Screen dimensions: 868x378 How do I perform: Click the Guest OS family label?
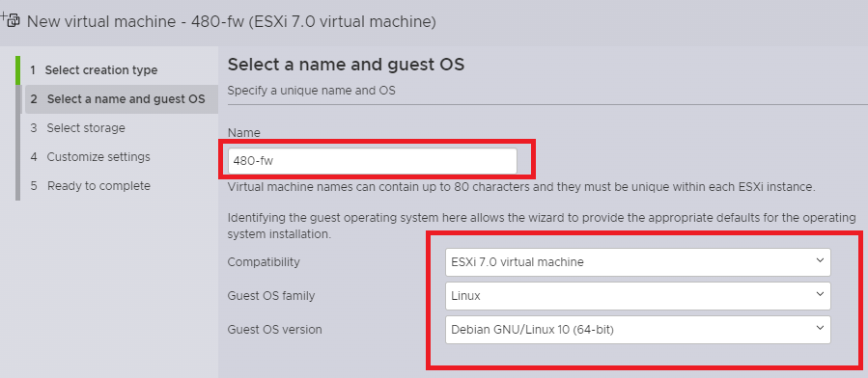pyautogui.click(x=271, y=296)
